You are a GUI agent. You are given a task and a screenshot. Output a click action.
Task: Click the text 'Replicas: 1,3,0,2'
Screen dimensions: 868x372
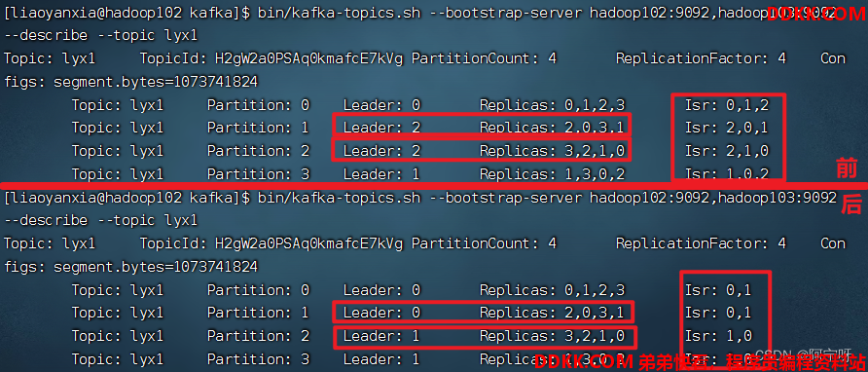click(552, 174)
